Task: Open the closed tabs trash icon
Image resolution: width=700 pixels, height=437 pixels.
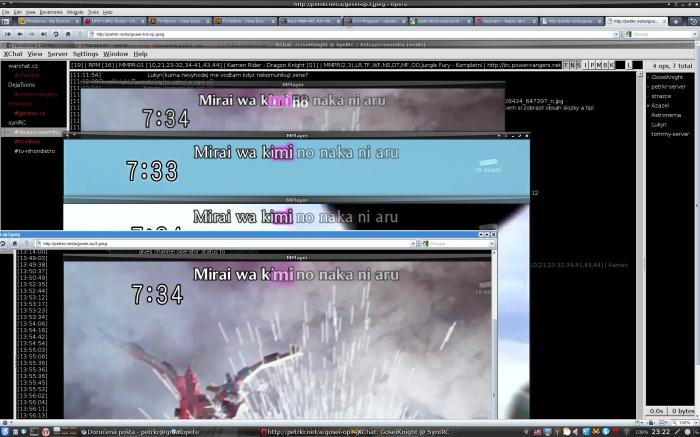Action: click(x=693, y=21)
